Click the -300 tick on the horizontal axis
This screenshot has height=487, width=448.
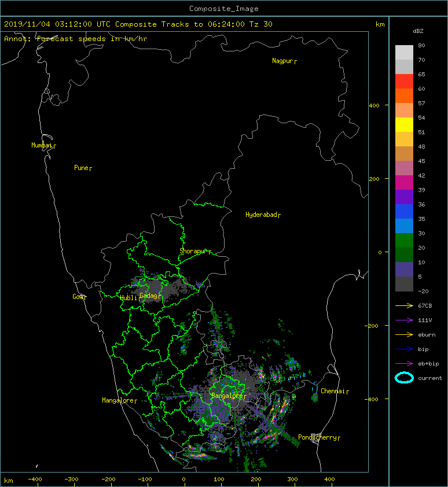(71, 479)
